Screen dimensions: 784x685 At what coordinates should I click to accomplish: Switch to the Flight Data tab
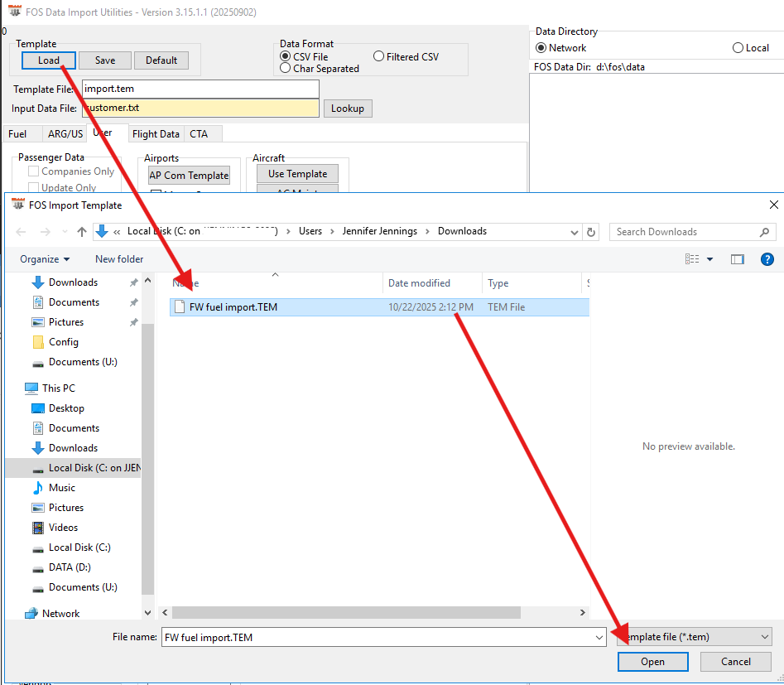[156, 134]
